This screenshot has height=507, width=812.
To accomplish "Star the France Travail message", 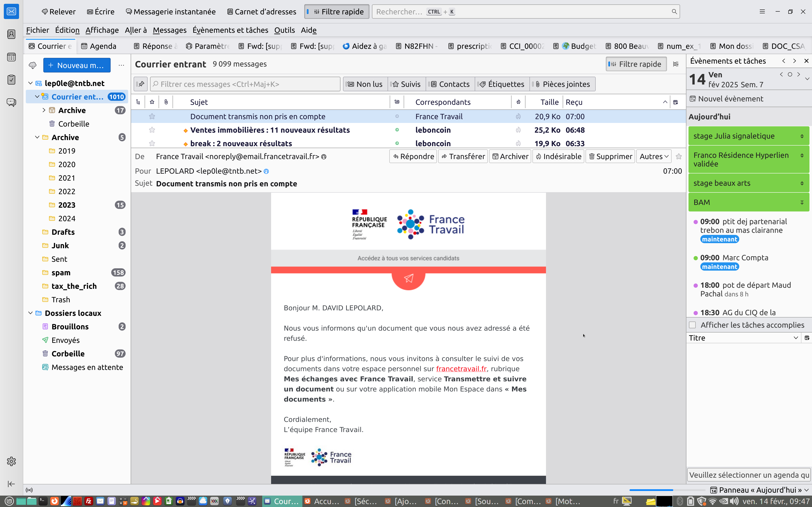I will tap(152, 116).
